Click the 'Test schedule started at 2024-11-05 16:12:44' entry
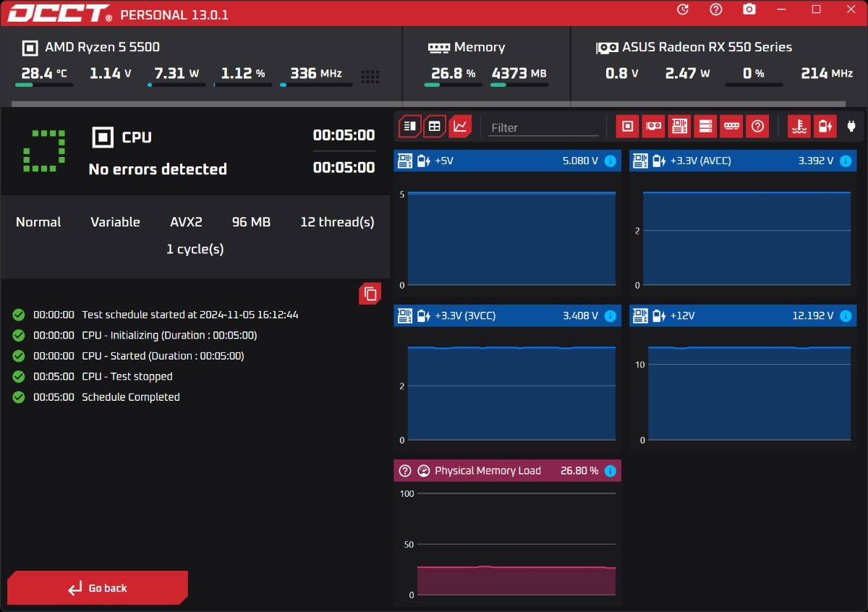The width and height of the screenshot is (868, 612). pos(190,315)
